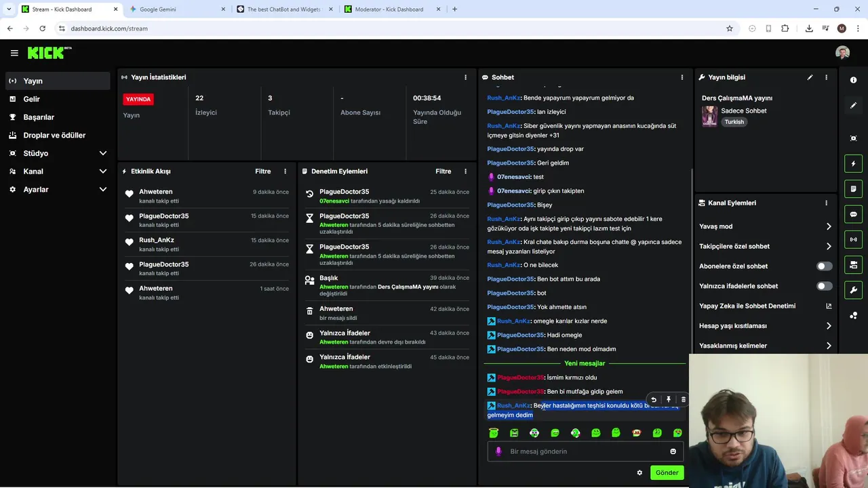This screenshot has height=488, width=868.
Task: Click the lightning bolt icon in right toolbar
Action: pyautogui.click(x=853, y=163)
